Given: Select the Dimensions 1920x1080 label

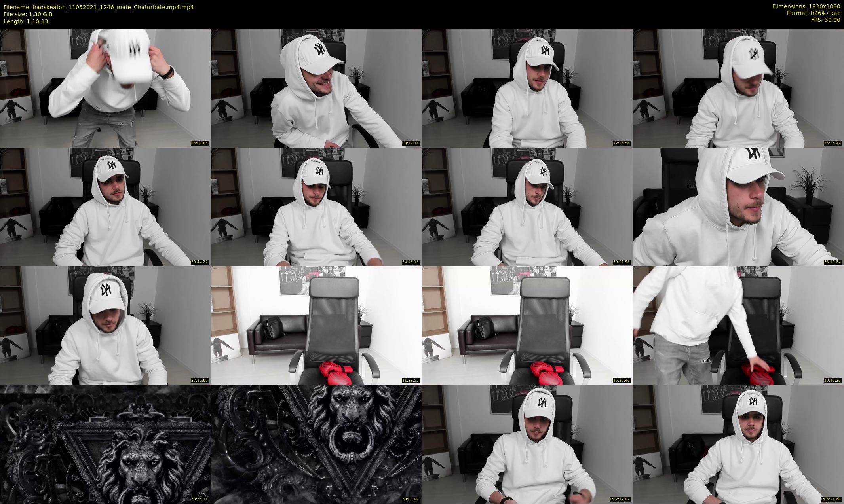Looking at the screenshot, I should point(806,6).
